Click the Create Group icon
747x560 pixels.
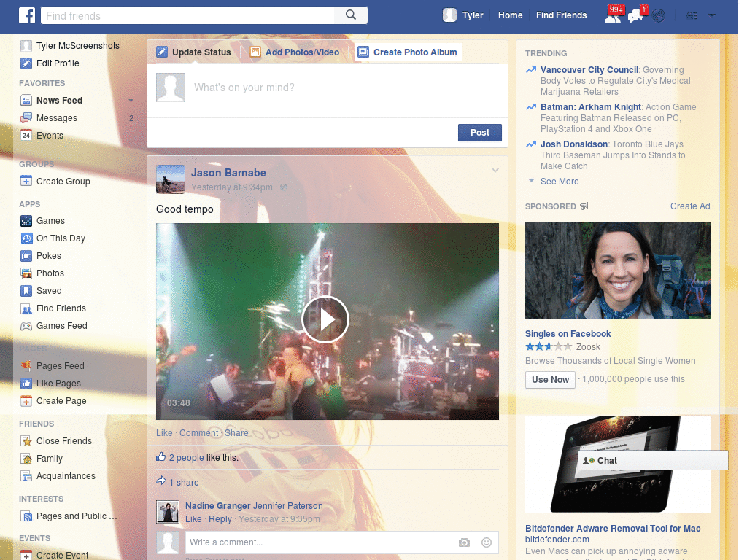click(26, 182)
